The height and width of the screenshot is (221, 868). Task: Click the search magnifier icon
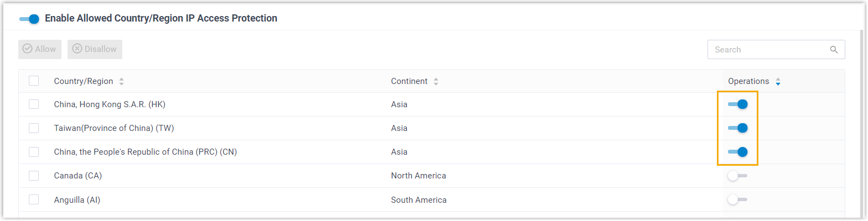pyautogui.click(x=834, y=50)
